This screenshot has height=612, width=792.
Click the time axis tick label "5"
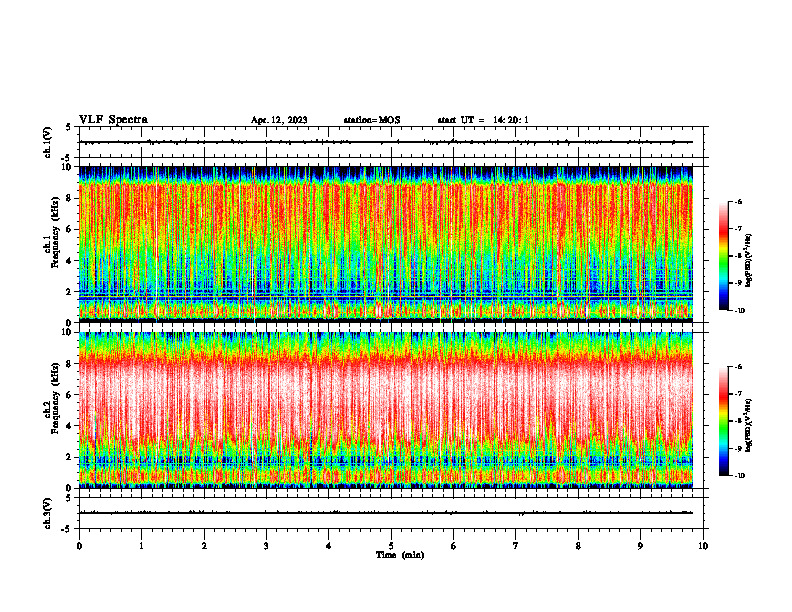tap(391, 546)
